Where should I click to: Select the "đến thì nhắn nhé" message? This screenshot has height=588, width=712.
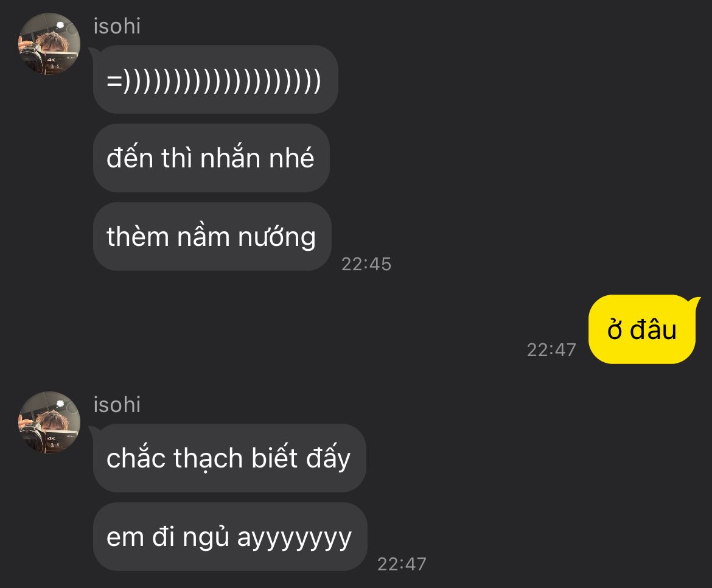point(211,158)
